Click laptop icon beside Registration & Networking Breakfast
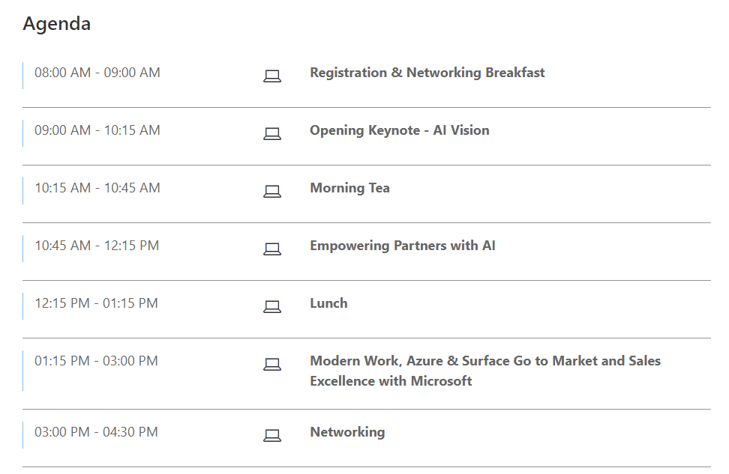The image size is (729, 474). (272, 76)
